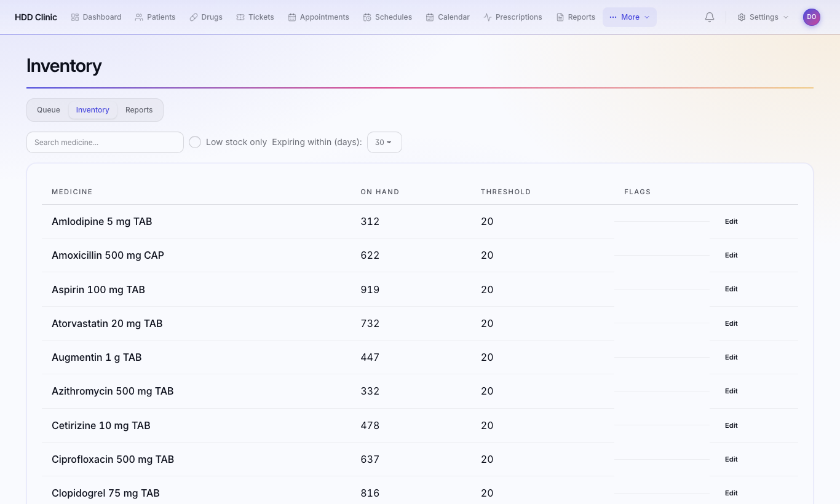Edit the Cetirizine 10 mg TAB entry
This screenshot has width=840, height=504.
pyautogui.click(x=731, y=425)
